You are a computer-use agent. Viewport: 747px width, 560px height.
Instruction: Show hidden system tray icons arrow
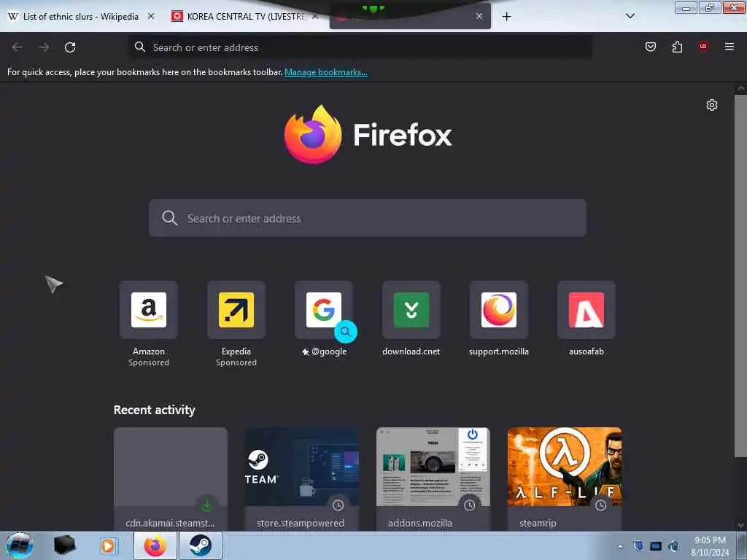click(x=620, y=546)
